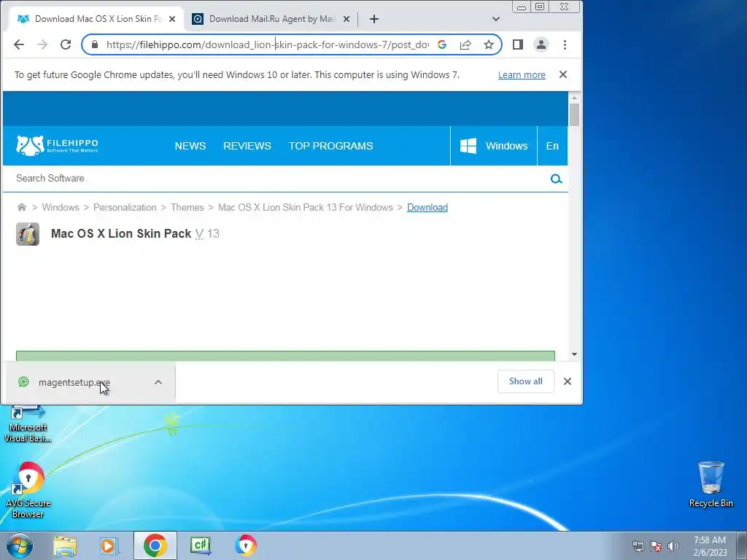Open the C# app on the taskbar

(x=201, y=545)
